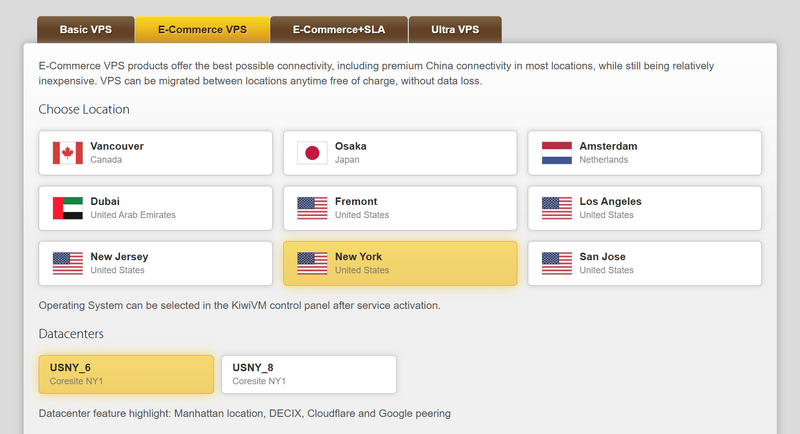800x434 pixels.
Task: Click the US flag beside Fremont
Action: pyautogui.click(x=312, y=208)
